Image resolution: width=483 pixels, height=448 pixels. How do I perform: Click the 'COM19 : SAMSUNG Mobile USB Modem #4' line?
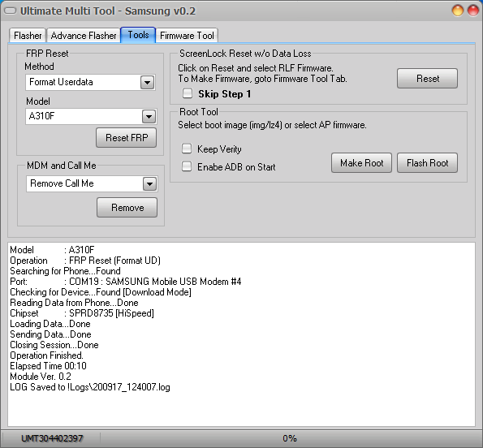(x=155, y=282)
